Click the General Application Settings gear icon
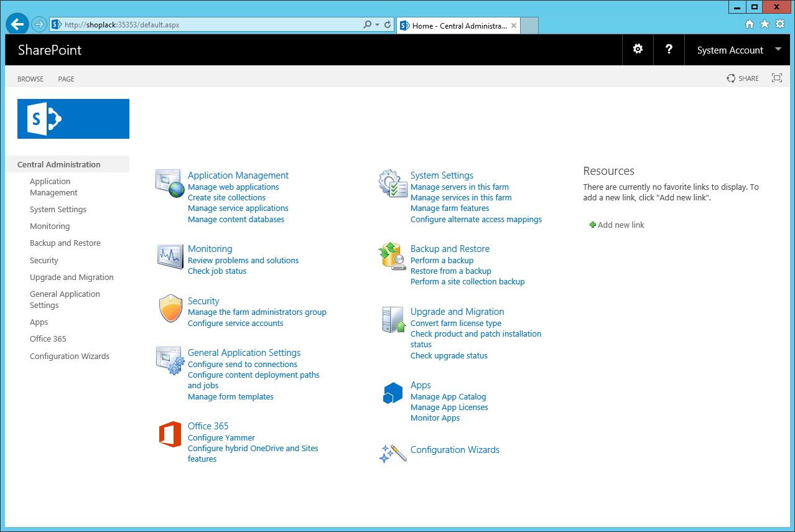795x532 pixels. 170,361
